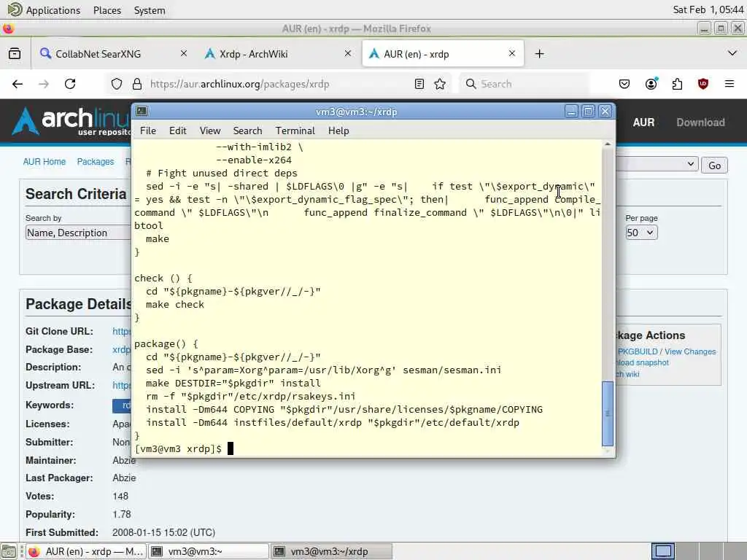The image size is (747, 560).
Task: Open the Applications menu
Action: pyautogui.click(x=53, y=10)
